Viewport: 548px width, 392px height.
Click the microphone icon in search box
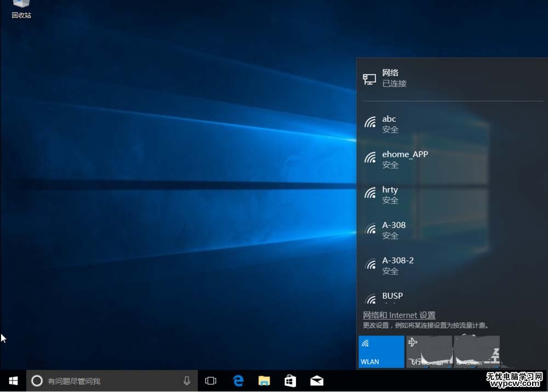[187, 381]
